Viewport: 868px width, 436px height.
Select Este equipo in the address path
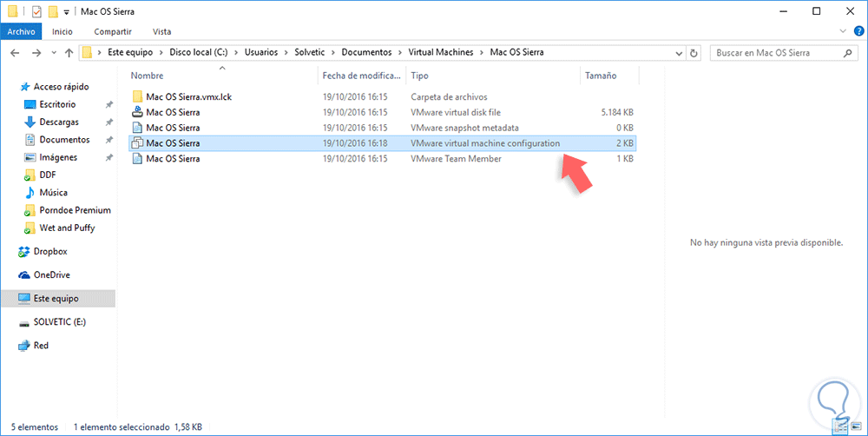[x=129, y=53]
